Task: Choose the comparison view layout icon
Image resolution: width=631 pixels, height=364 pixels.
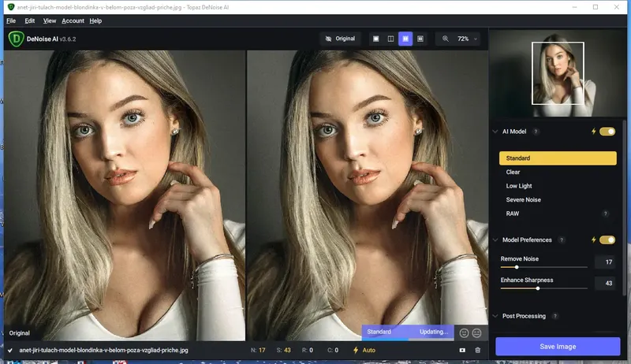Action: coord(420,39)
